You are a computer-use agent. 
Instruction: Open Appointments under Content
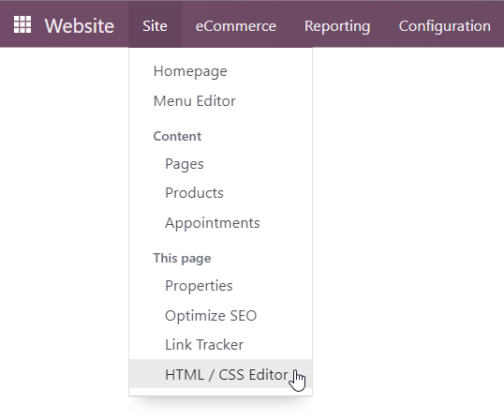(220, 223)
